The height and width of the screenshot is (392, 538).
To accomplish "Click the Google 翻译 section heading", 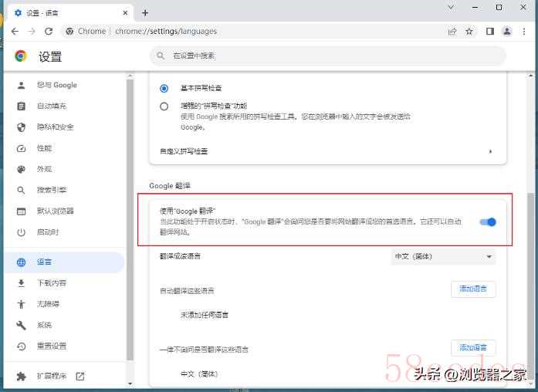I will coord(170,186).
